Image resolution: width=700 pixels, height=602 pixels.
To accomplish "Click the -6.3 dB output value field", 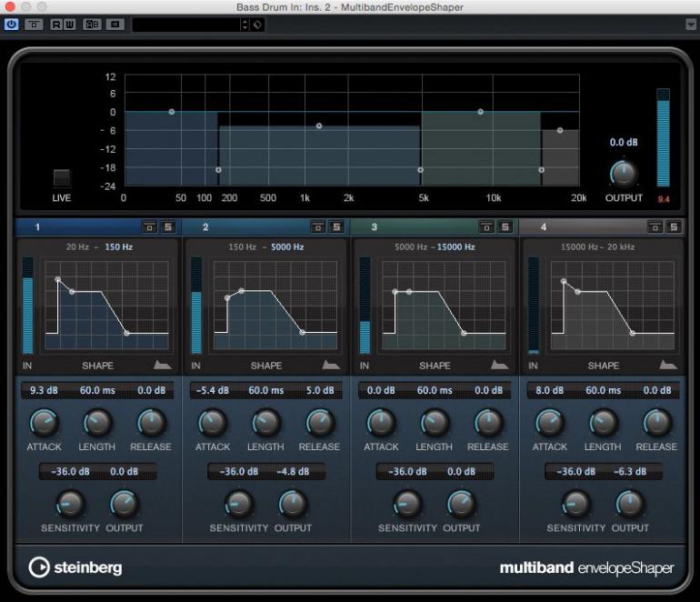I will [x=630, y=472].
